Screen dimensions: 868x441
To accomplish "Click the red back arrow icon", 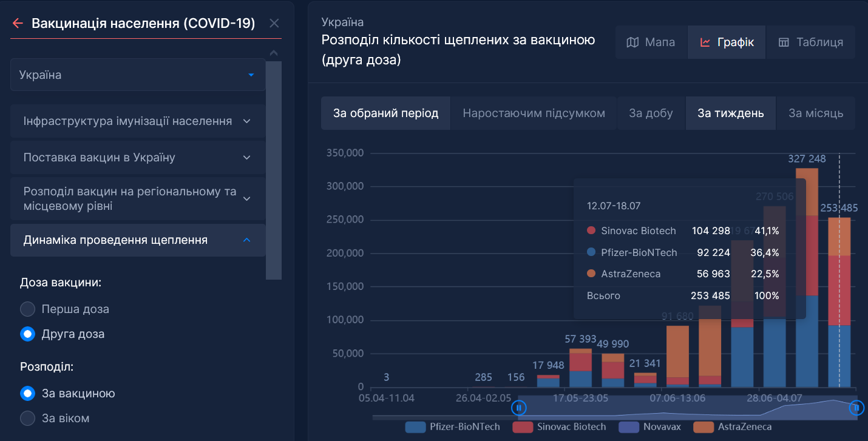I will coord(18,24).
